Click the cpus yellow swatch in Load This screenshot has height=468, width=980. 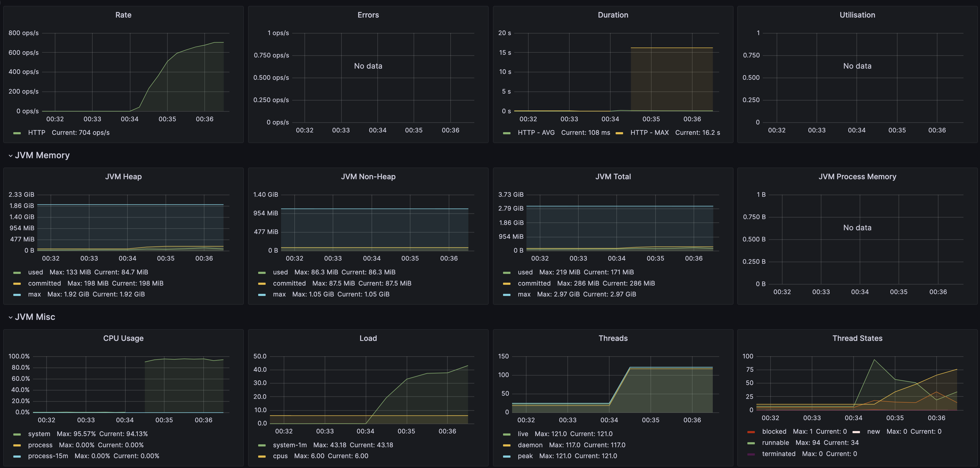[x=262, y=456]
